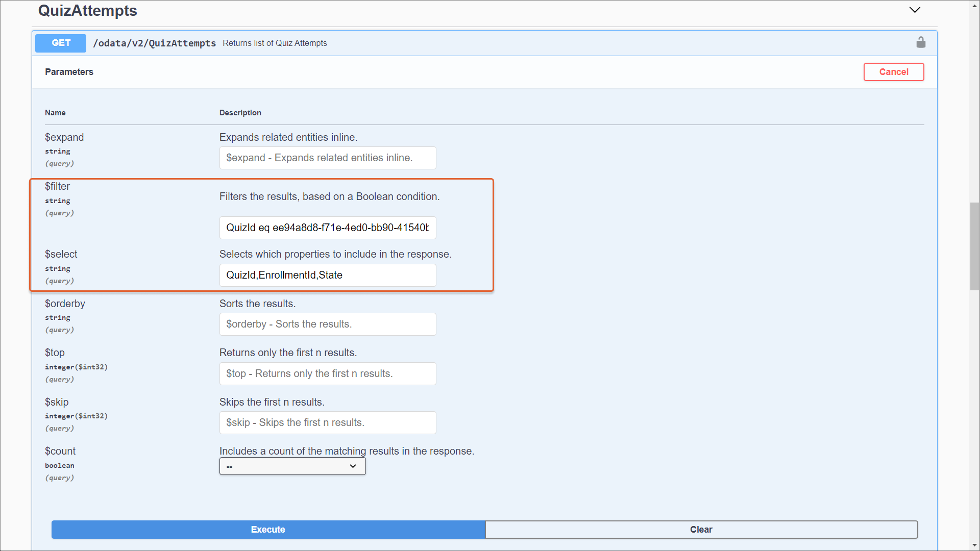Click the QuizAttempts section heading

[x=87, y=11]
